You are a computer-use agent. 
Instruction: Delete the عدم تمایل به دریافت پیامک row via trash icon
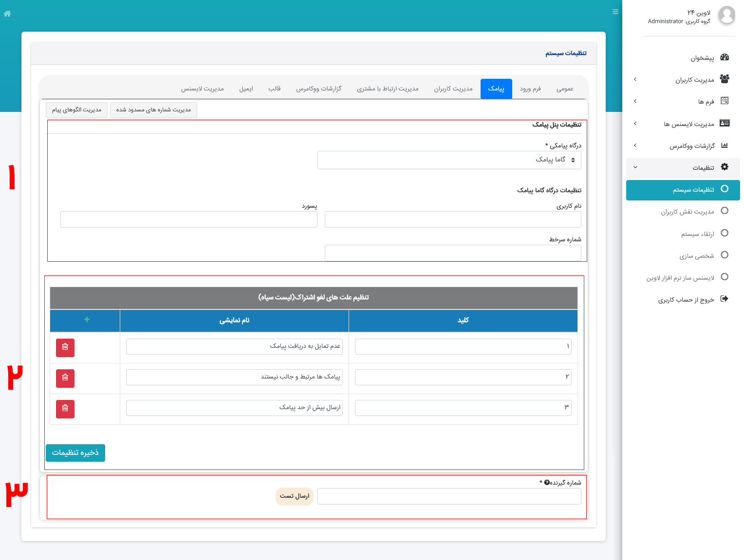[65, 348]
